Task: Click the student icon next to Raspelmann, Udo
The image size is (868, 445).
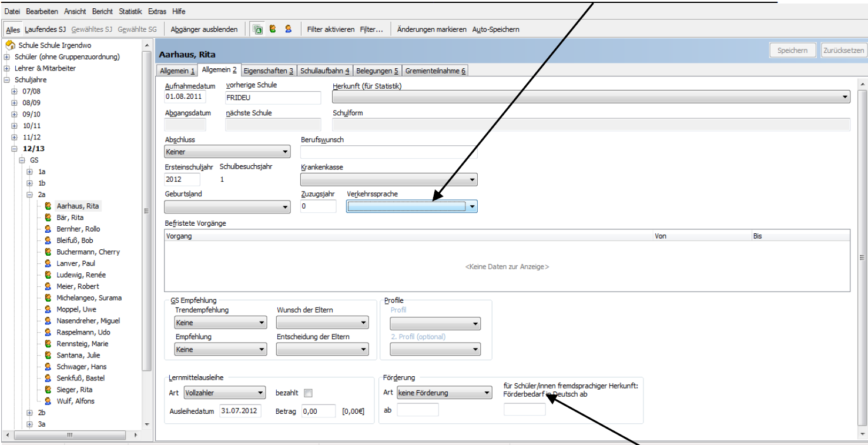Action: 48,332
